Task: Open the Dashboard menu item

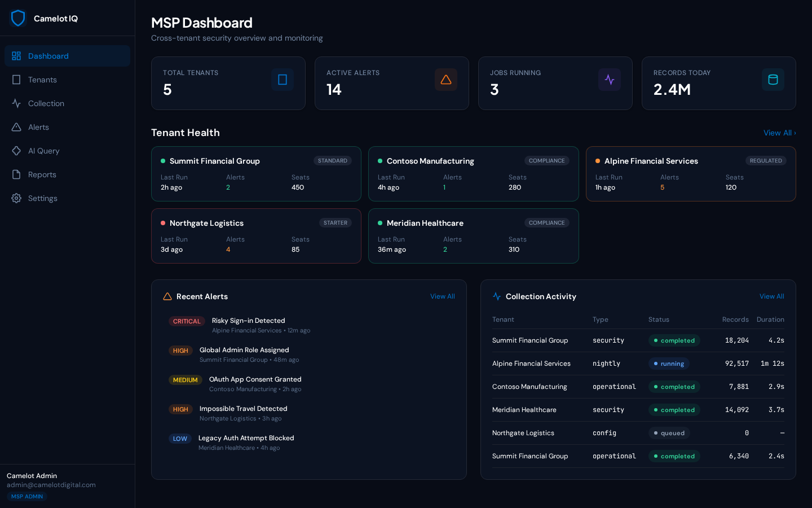Action: pos(67,56)
